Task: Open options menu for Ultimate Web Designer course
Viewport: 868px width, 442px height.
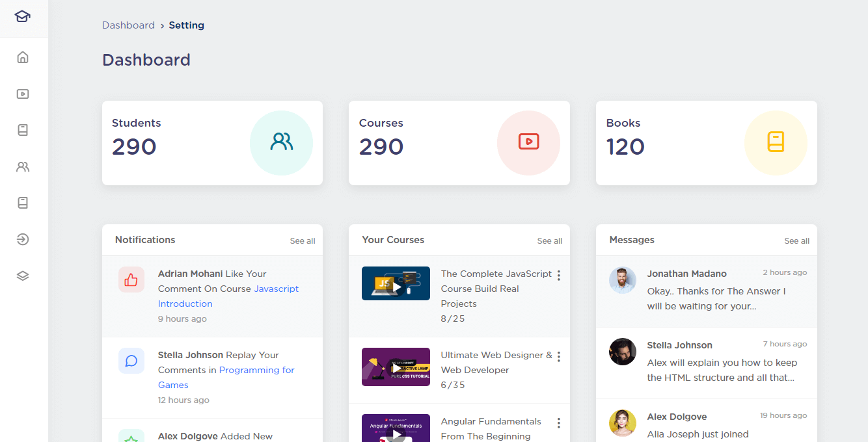Action: pyautogui.click(x=558, y=357)
